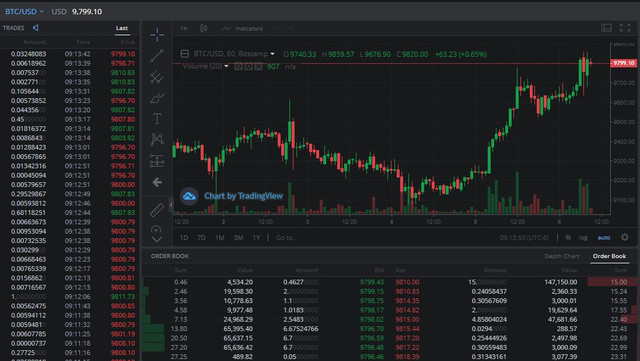Set chart range to 1D

point(184,237)
